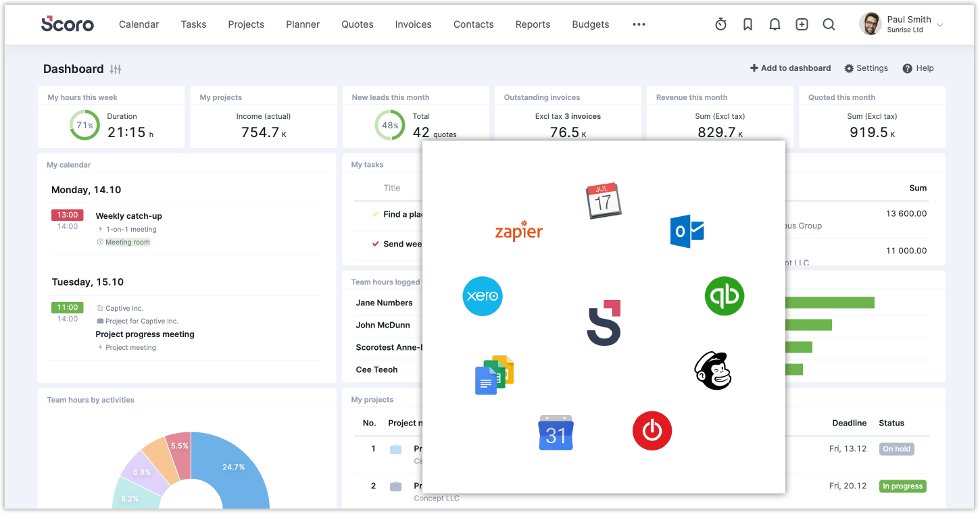Click the briefcase icon for project 2
This screenshot has width=980, height=514.
pyautogui.click(x=396, y=486)
